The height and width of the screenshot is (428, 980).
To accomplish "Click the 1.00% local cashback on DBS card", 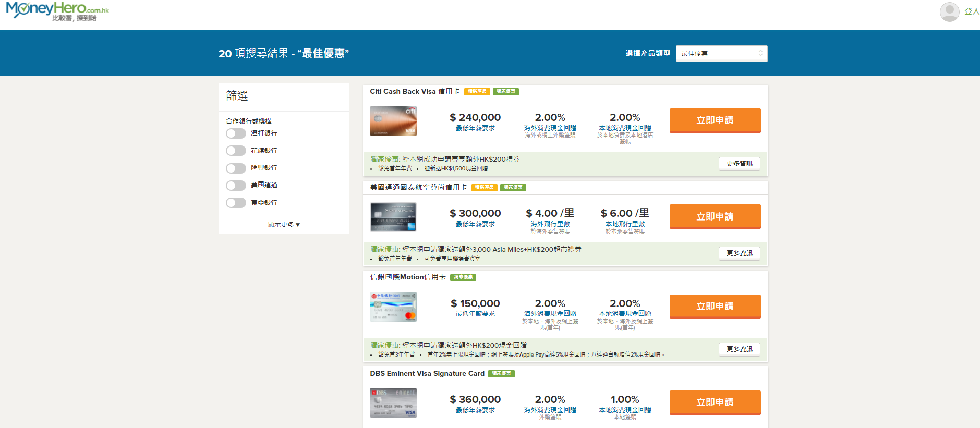I will (625, 400).
